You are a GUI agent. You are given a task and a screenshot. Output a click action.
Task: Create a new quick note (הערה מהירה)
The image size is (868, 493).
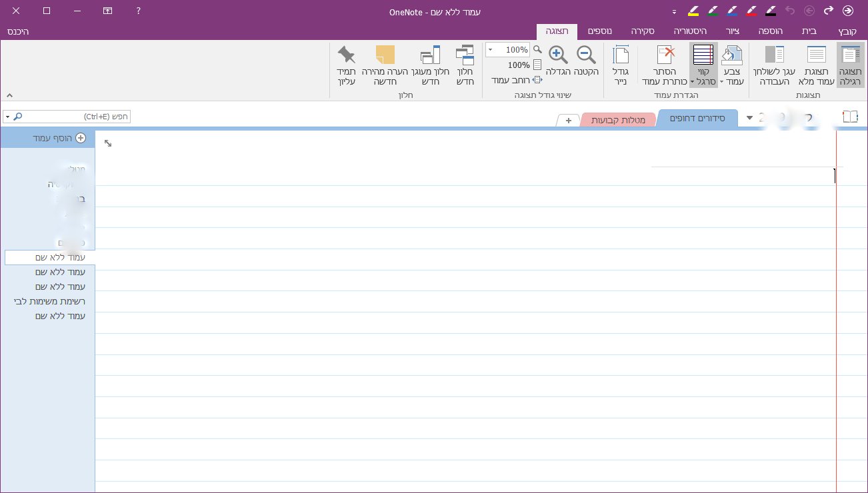[x=385, y=63]
